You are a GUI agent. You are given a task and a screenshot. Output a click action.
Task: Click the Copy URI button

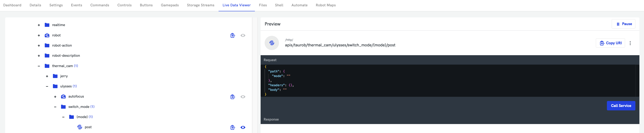610,43
